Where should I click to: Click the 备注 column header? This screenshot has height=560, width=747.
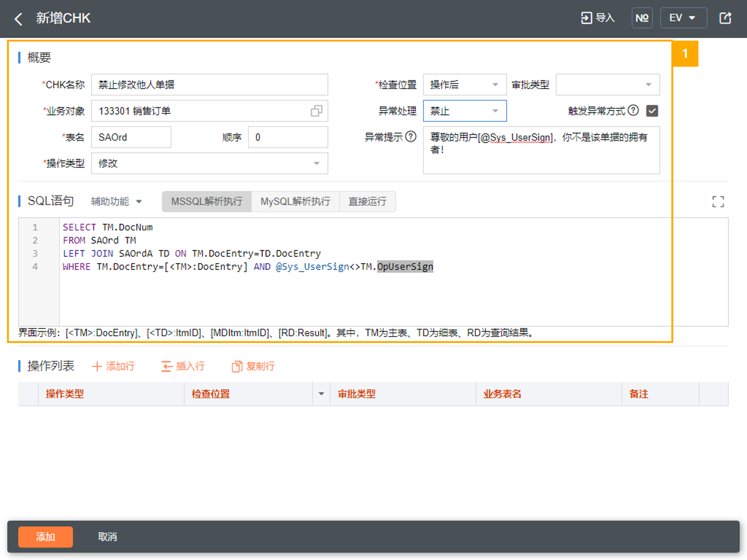coord(661,394)
